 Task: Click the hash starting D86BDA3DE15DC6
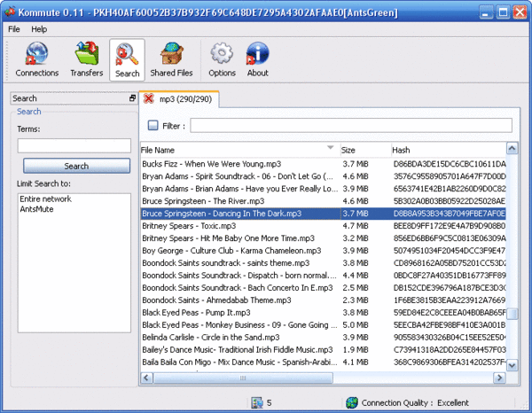coord(450,164)
